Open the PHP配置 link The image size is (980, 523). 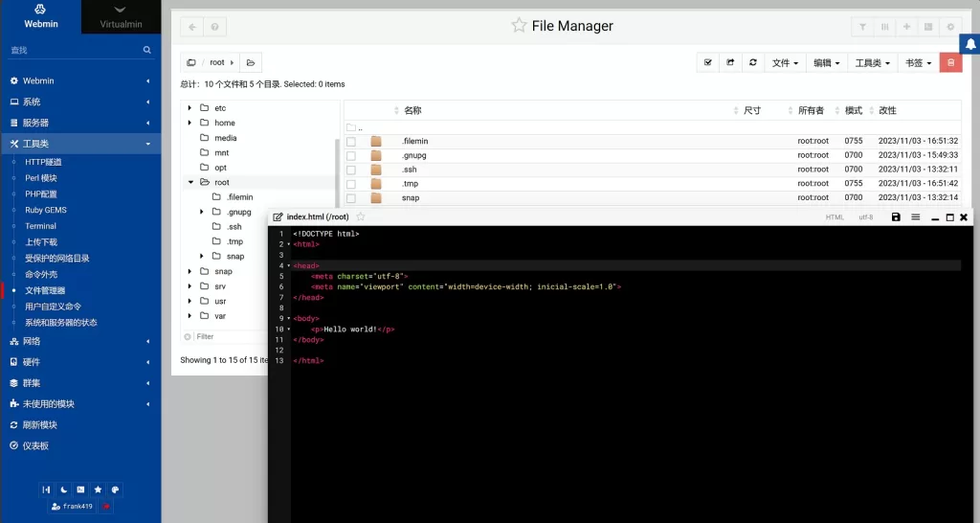(41, 193)
